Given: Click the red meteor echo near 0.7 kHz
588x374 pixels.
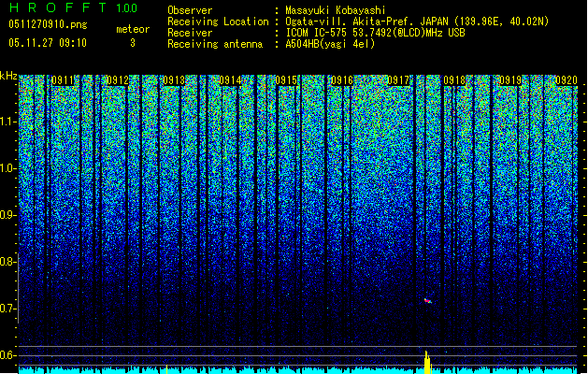Looking at the screenshot, I should click(428, 300).
